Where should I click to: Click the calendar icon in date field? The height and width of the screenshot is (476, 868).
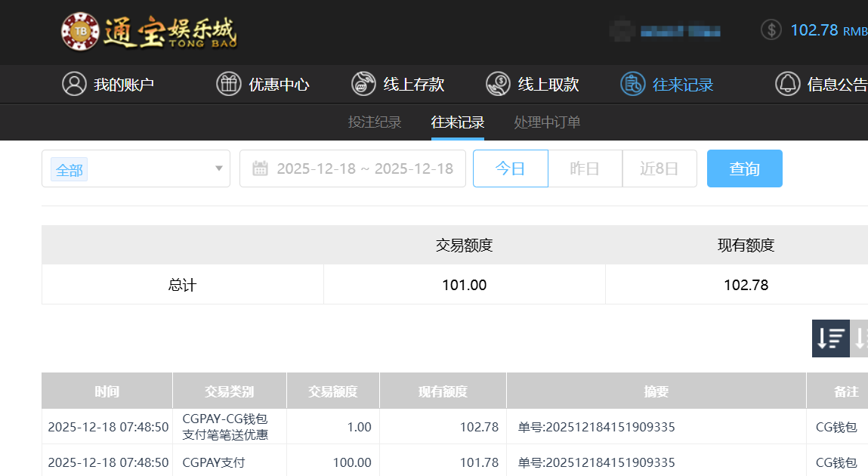coord(260,168)
